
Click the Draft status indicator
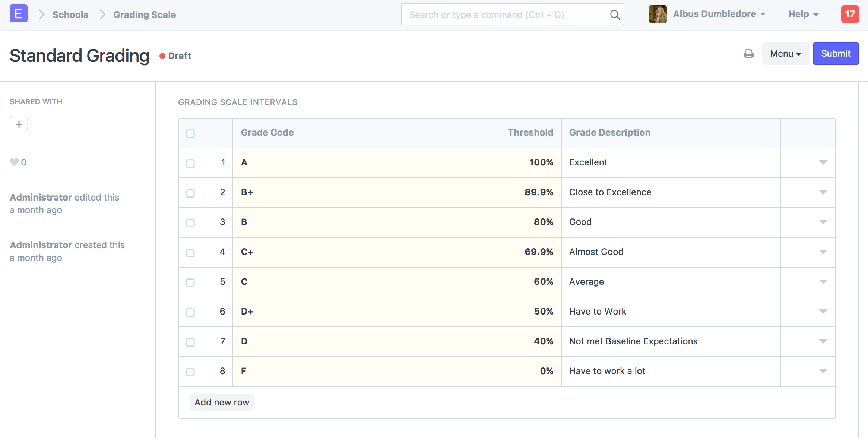point(175,56)
